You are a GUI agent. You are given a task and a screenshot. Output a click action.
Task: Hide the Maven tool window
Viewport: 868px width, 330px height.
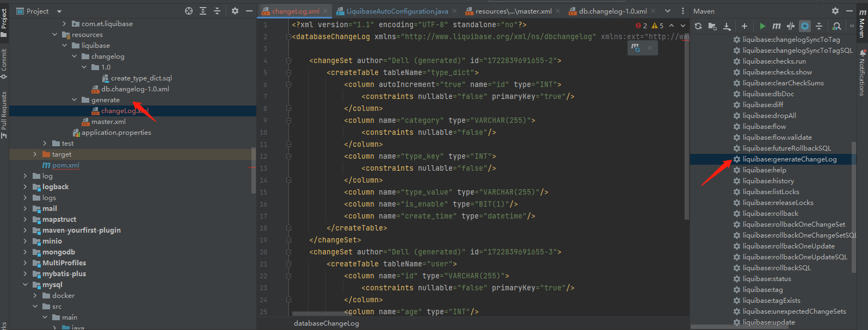[848, 11]
